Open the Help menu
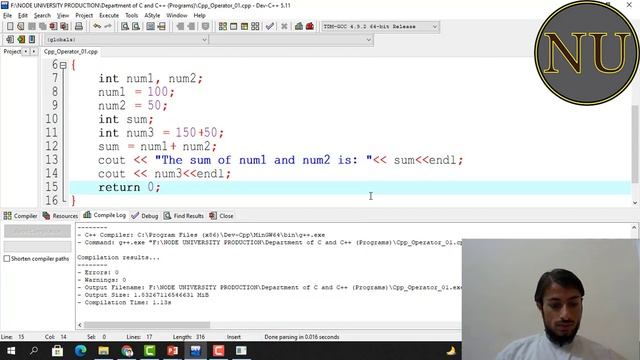Image resolution: width=640 pixels, height=360 pixels. click(199, 16)
